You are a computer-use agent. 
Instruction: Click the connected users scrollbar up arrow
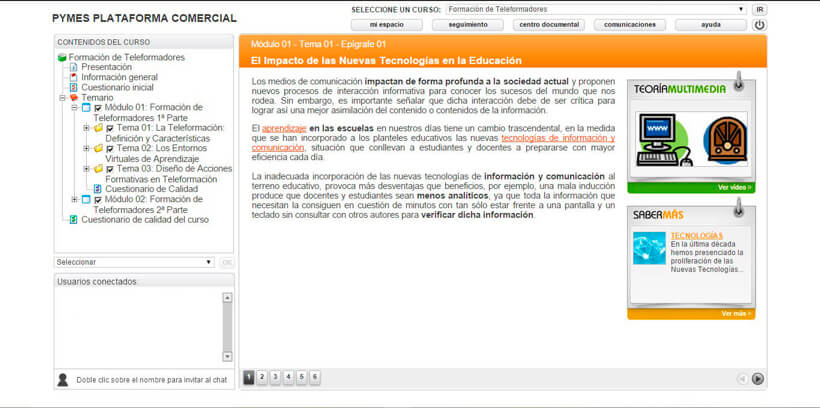click(227, 298)
